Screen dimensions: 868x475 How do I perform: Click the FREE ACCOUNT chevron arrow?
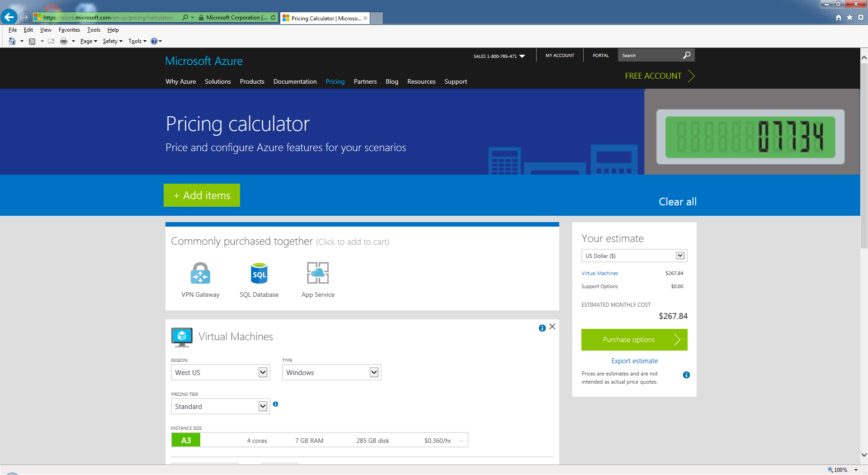691,76
